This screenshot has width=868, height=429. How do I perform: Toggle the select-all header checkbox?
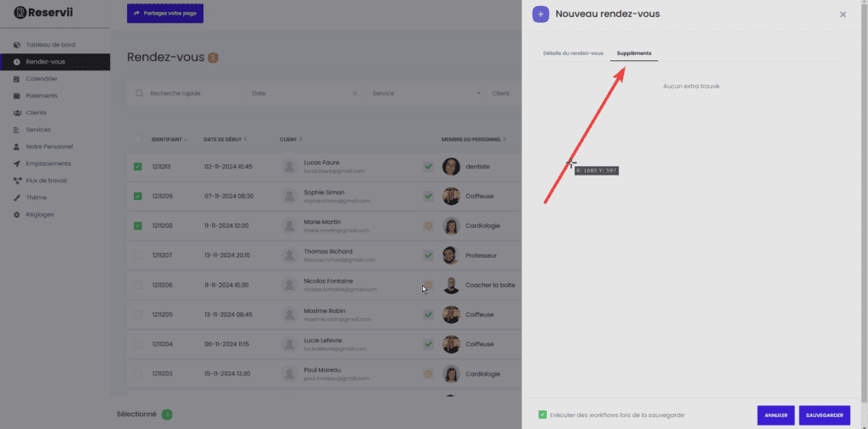(138, 140)
